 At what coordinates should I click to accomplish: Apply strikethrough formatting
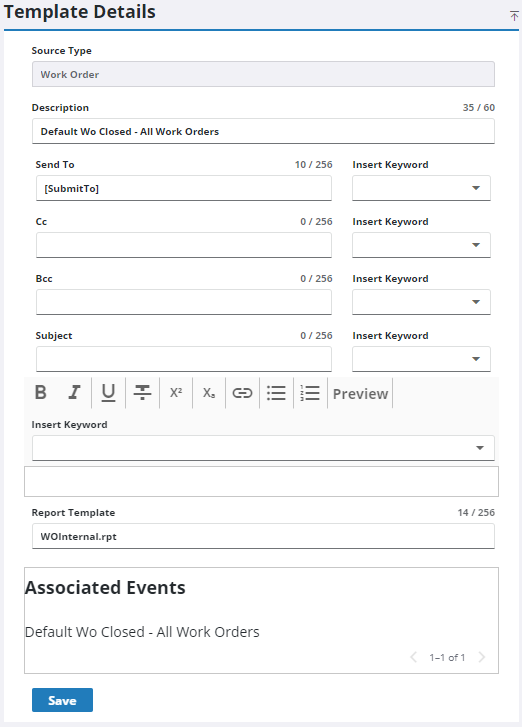click(x=142, y=393)
